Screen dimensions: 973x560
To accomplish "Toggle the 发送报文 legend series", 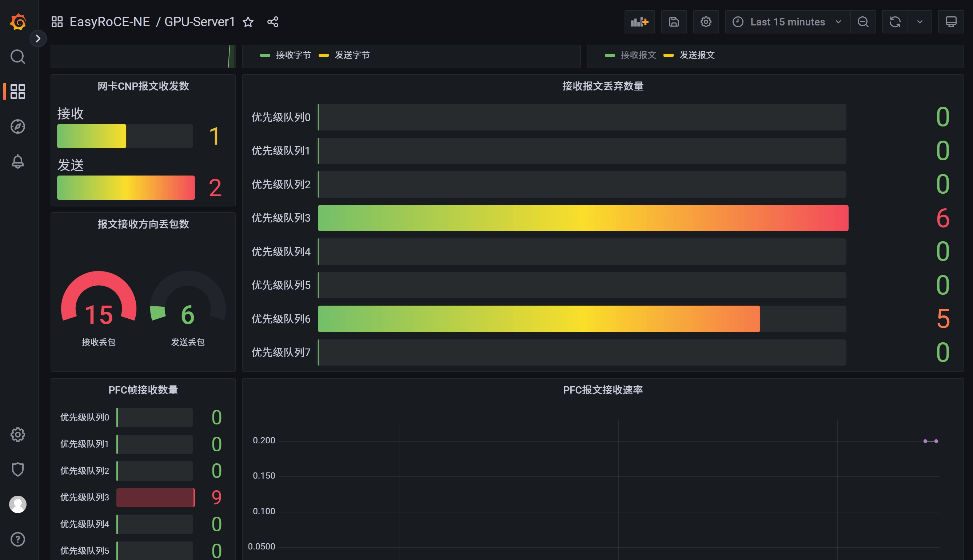I will 697,55.
